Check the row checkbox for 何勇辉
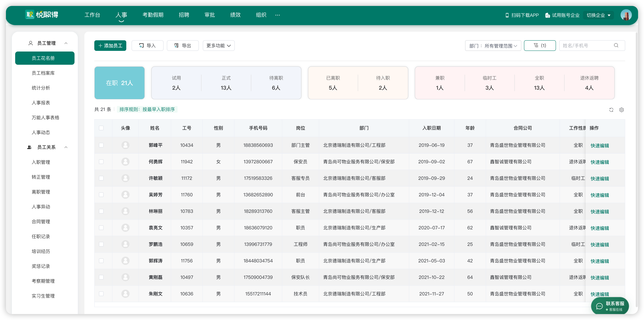This screenshot has width=644, height=320. [101, 161]
